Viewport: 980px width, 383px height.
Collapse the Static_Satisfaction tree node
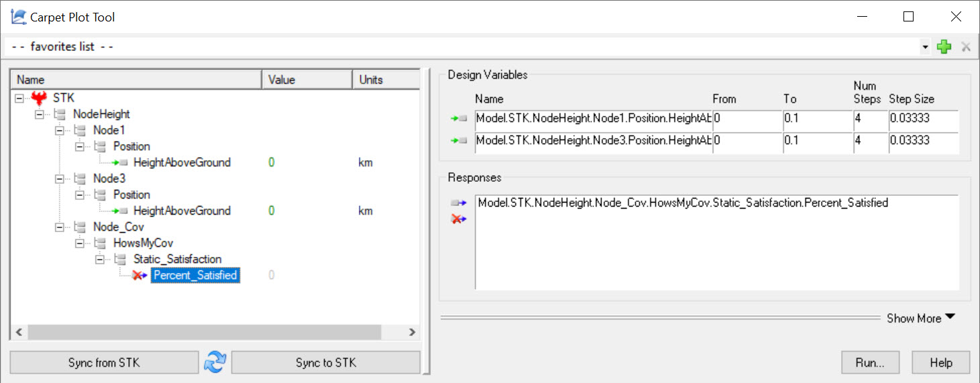point(99,259)
